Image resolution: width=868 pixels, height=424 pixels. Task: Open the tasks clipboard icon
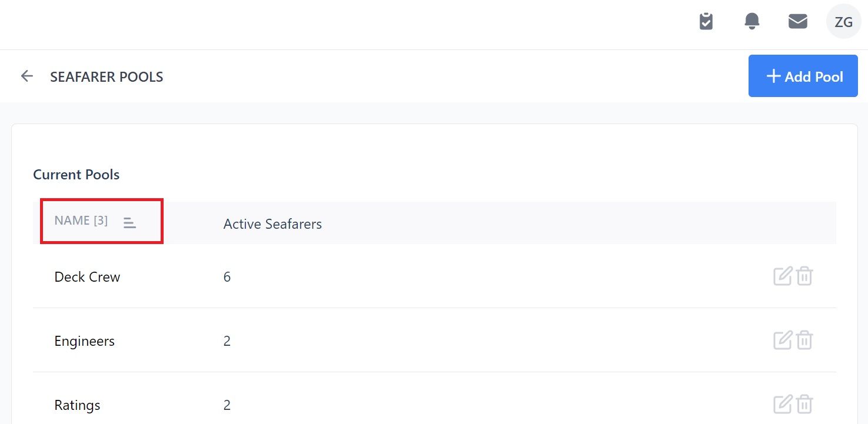(706, 22)
